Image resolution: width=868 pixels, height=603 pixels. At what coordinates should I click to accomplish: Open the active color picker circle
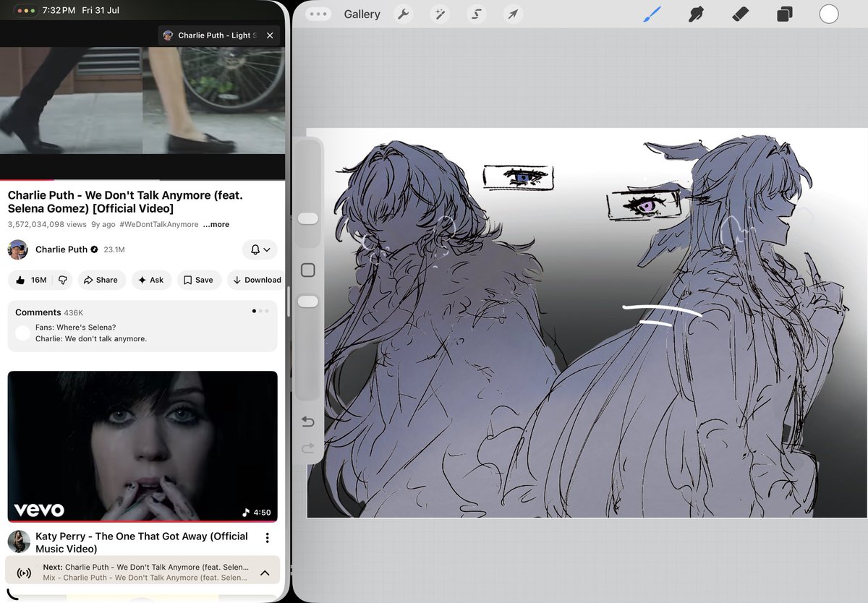829,14
